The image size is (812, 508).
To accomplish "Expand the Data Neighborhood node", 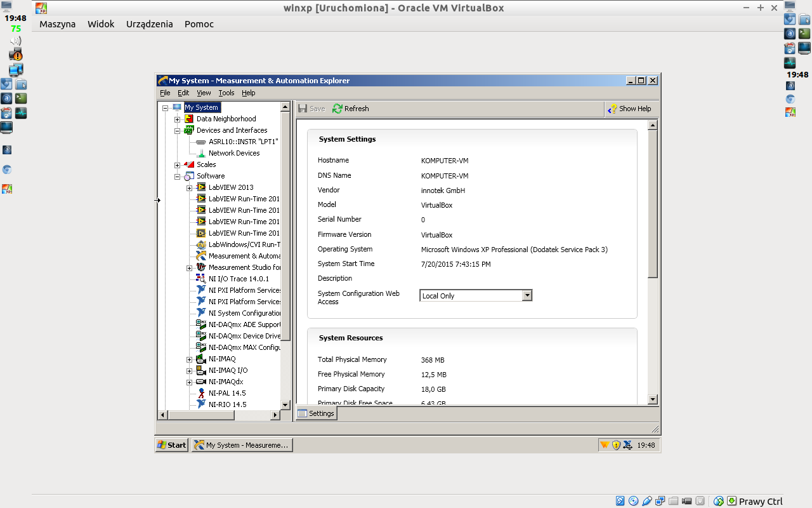I will click(x=178, y=119).
